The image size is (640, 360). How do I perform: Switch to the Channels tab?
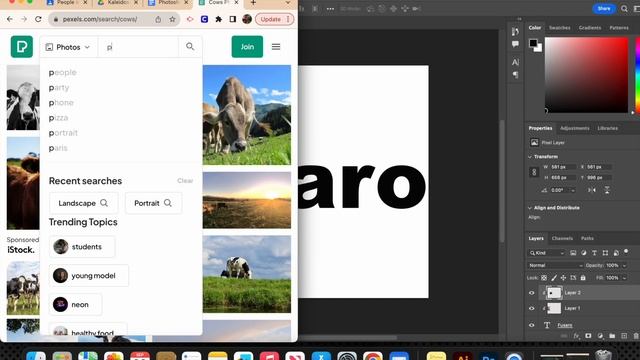[562, 238]
